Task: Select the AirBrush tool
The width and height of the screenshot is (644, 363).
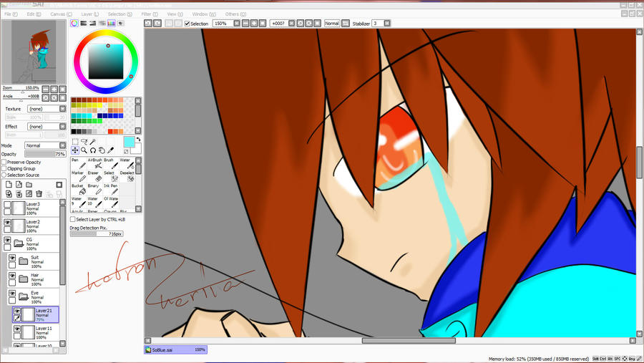Action: (x=95, y=164)
